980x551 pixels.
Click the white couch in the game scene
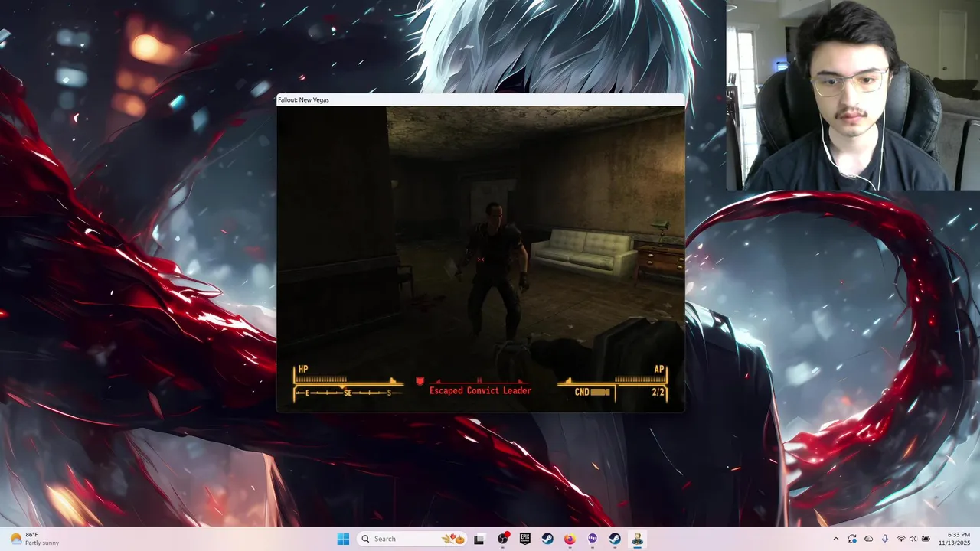[x=585, y=252]
